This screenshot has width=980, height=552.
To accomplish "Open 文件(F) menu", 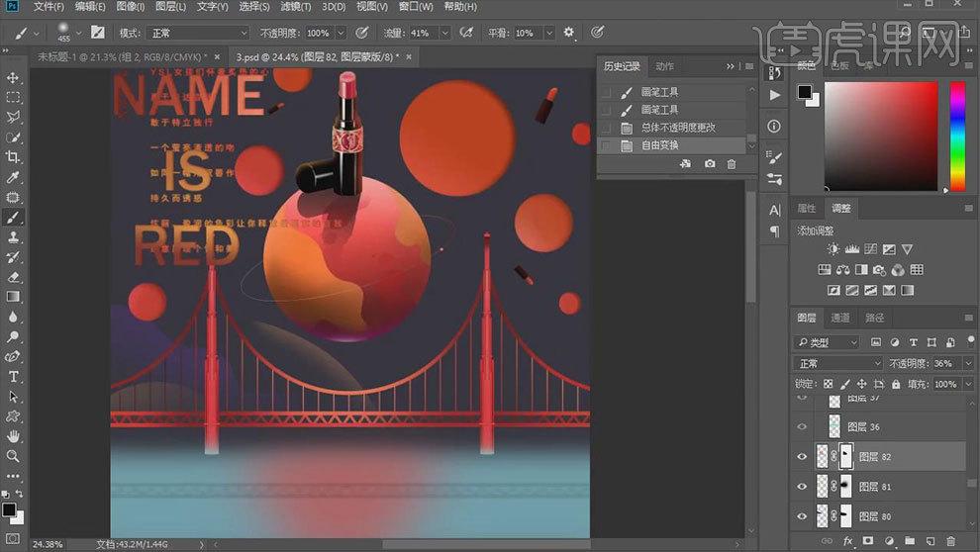I will click(x=49, y=6).
